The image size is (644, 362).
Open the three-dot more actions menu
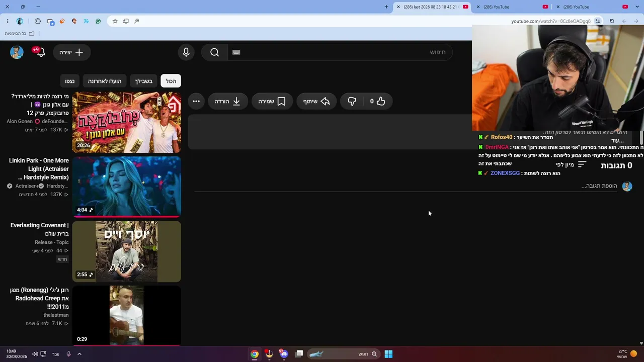(x=196, y=102)
